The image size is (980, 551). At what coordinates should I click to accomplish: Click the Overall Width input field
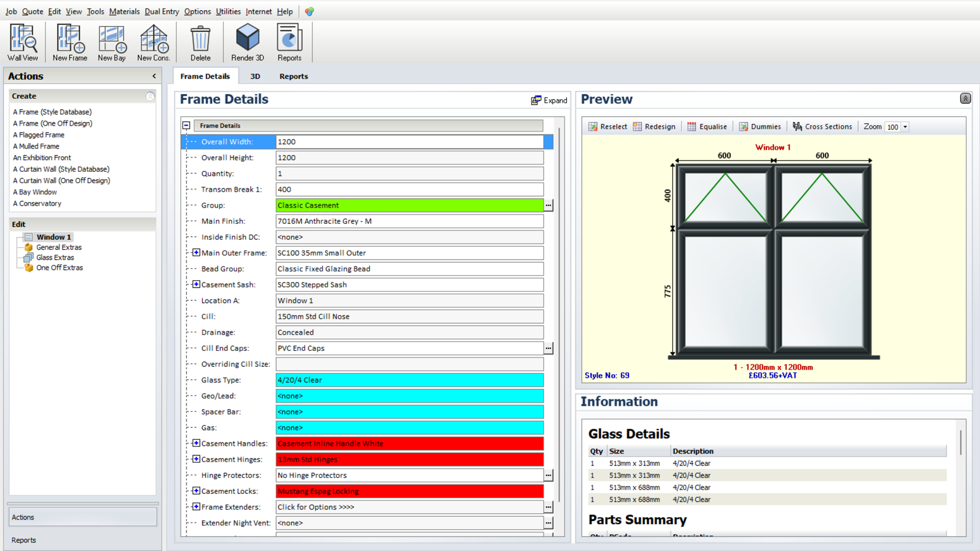click(x=409, y=142)
